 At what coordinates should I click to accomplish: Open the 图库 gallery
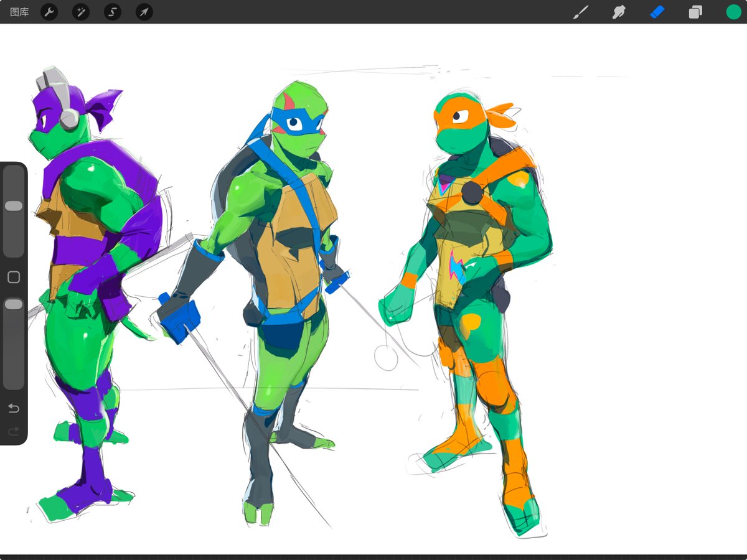click(19, 12)
